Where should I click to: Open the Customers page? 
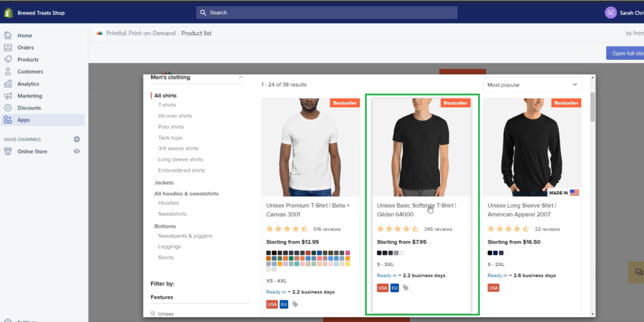(x=30, y=72)
